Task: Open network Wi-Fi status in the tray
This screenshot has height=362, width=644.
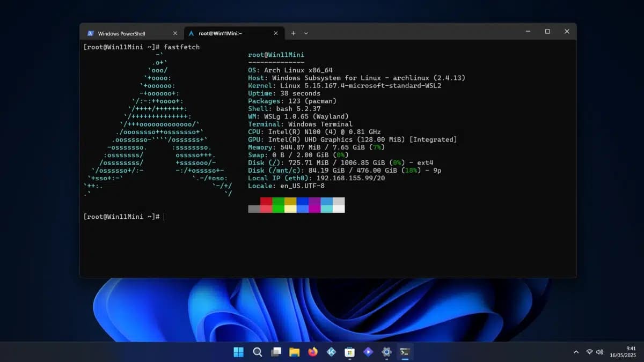Action: tap(590, 352)
